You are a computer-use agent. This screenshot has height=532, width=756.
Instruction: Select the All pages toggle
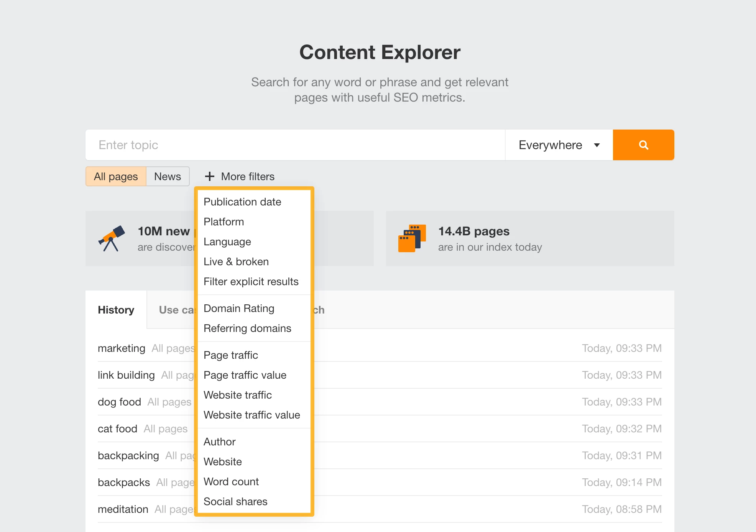coord(116,176)
